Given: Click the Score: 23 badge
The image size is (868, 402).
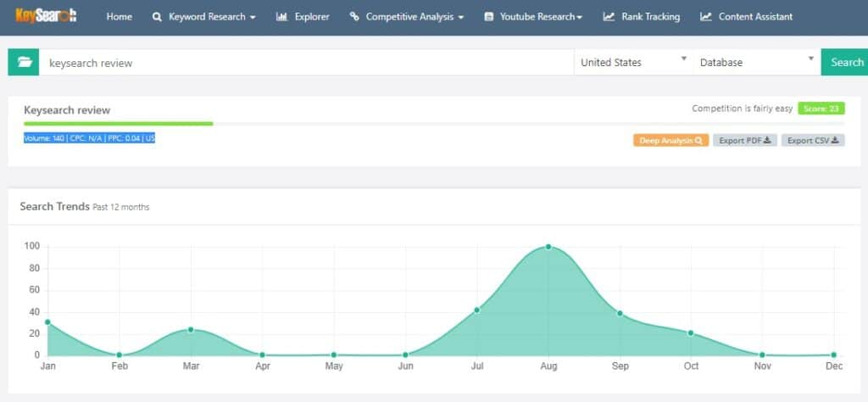Looking at the screenshot, I should (x=821, y=109).
